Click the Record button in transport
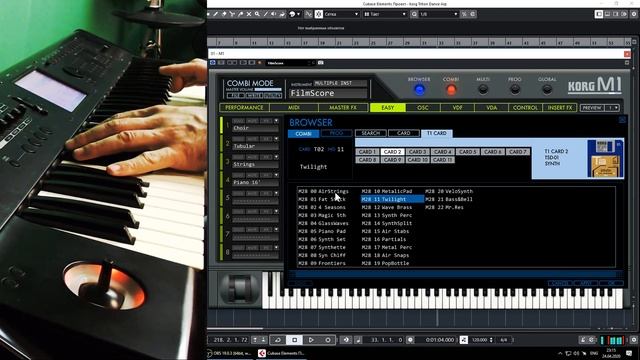The height and width of the screenshot is (360, 640). click(328, 340)
